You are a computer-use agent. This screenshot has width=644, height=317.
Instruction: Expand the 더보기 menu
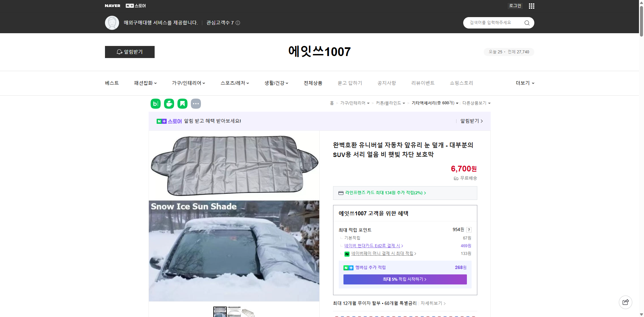click(524, 83)
